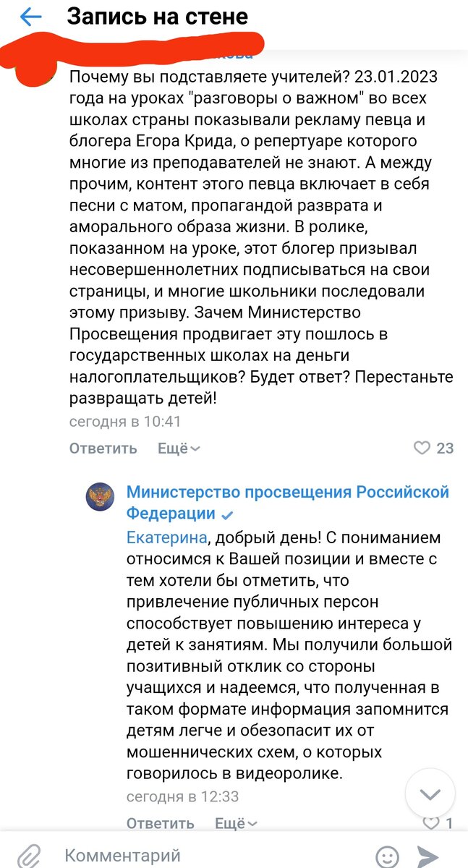Attach a file with paperclip icon
This screenshot has width=468, height=868.
pos(28,856)
